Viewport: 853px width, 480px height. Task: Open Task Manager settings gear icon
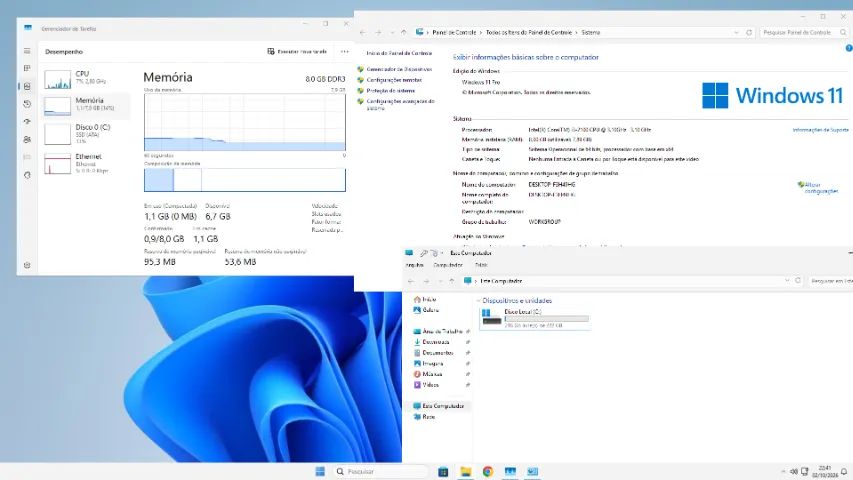click(x=27, y=265)
